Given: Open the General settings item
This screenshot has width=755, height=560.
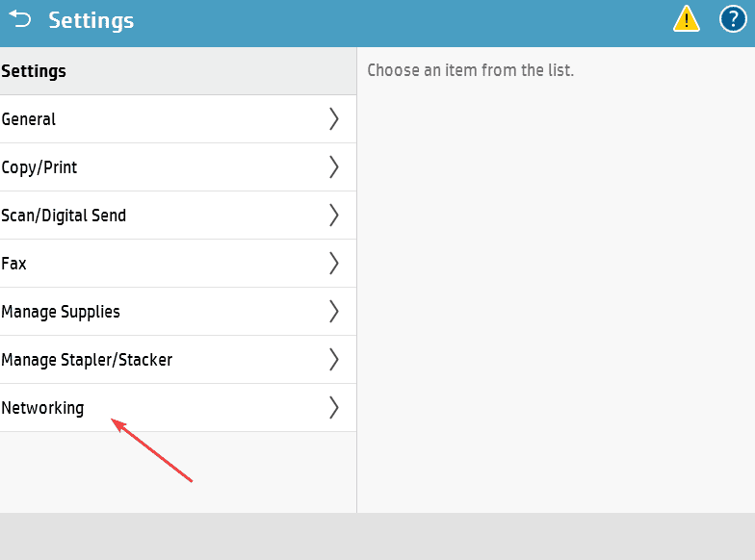Looking at the screenshot, I should tap(29, 119).
